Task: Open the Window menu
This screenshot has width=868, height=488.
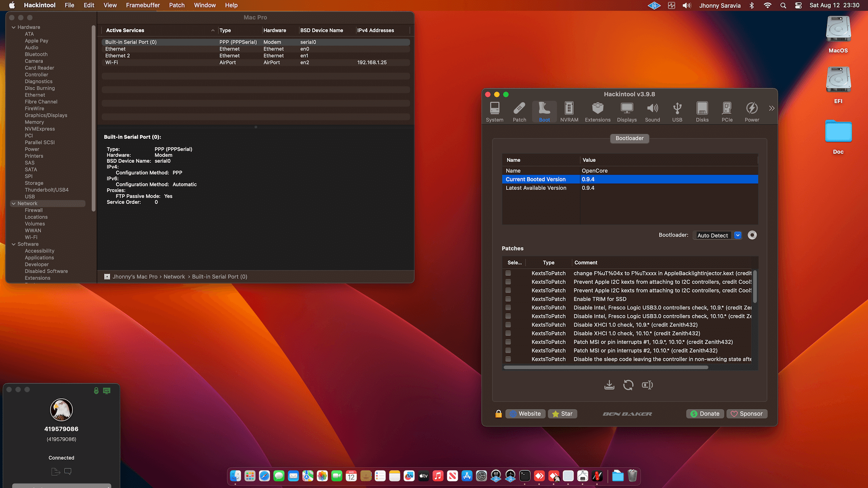Action: (x=205, y=5)
